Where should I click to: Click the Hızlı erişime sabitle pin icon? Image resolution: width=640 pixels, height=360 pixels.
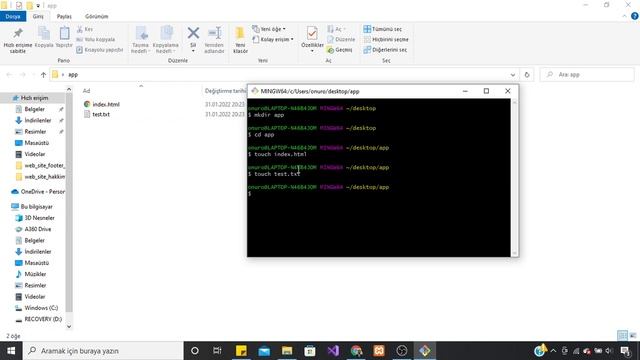[18, 33]
